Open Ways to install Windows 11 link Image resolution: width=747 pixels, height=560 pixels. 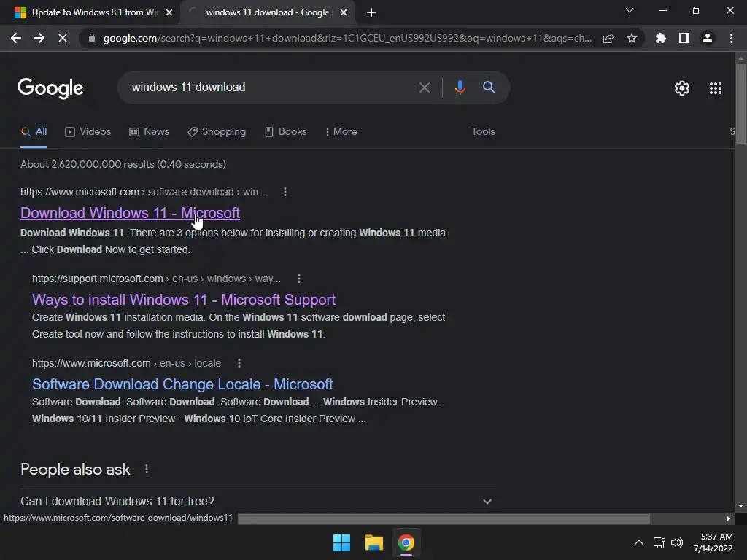click(184, 300)
